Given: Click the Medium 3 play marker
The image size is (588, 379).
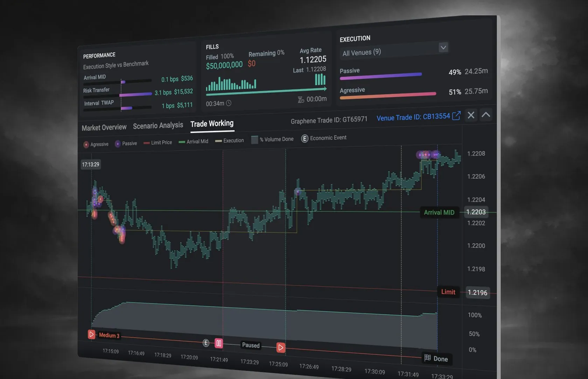Looking at the screenshot, I should [x=91, y=334].
